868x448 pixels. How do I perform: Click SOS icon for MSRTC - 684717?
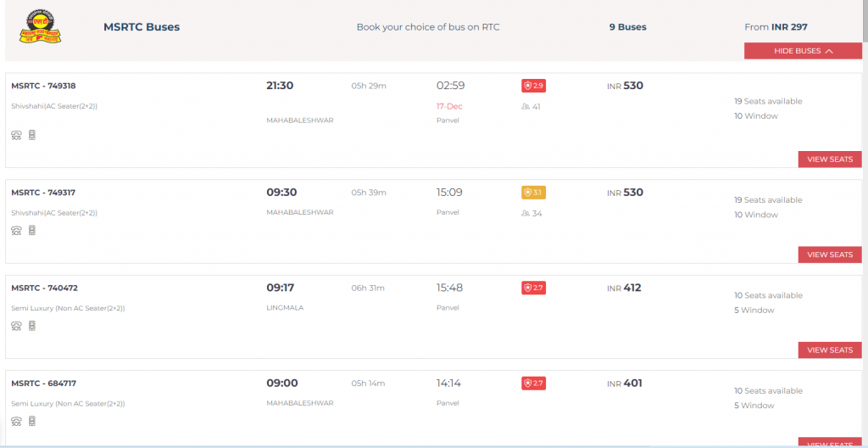[16, 422]
